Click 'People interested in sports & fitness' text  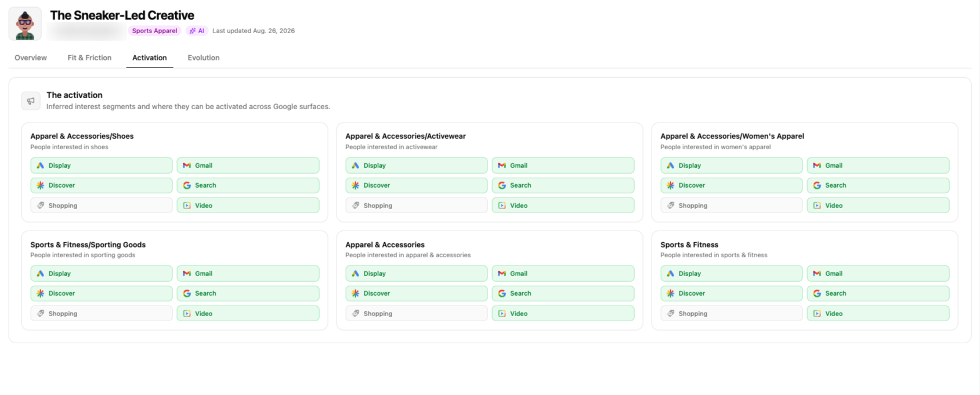[714, 255]
